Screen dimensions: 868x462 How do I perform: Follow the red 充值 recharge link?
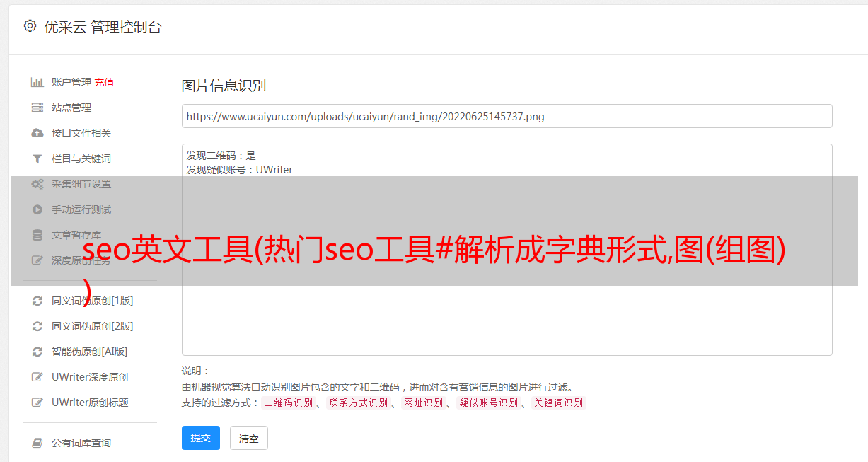(x=104, y=82)
